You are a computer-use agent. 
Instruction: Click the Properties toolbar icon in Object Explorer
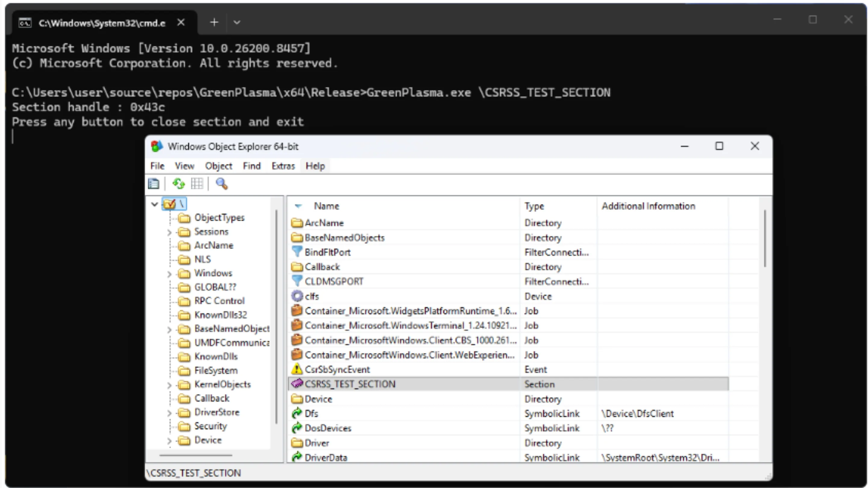click(154, 184)
